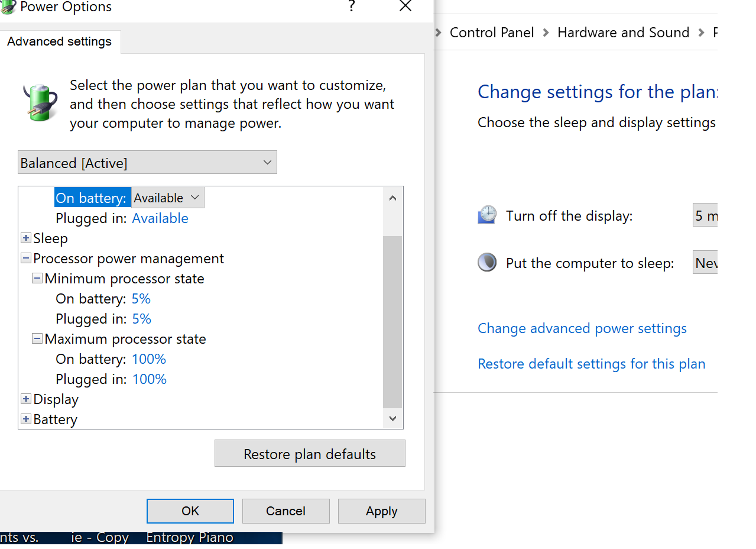This screenshot has height=549, width=756.
Task: Click the clock icon beside Turn off the display
Action: pos(487,215)
